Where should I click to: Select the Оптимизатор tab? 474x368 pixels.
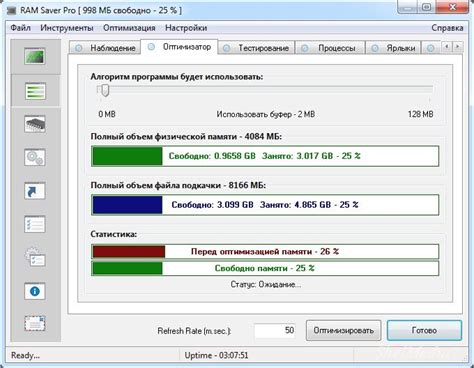coord(179,47)
